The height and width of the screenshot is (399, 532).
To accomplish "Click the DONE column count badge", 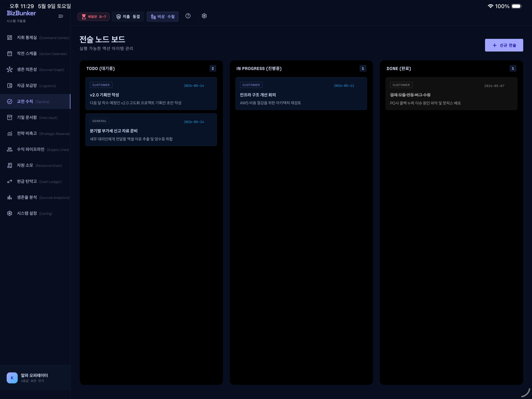I will tap(513, 69).
